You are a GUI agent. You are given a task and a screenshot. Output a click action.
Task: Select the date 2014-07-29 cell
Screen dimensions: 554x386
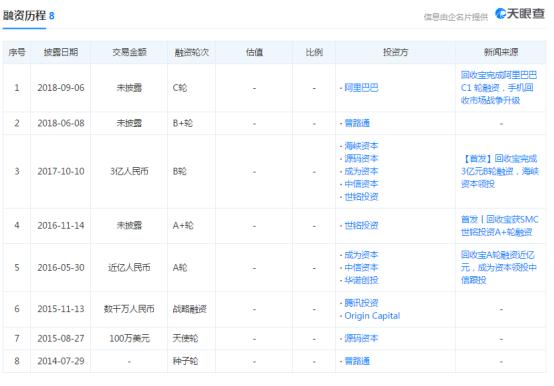point(61,361)
